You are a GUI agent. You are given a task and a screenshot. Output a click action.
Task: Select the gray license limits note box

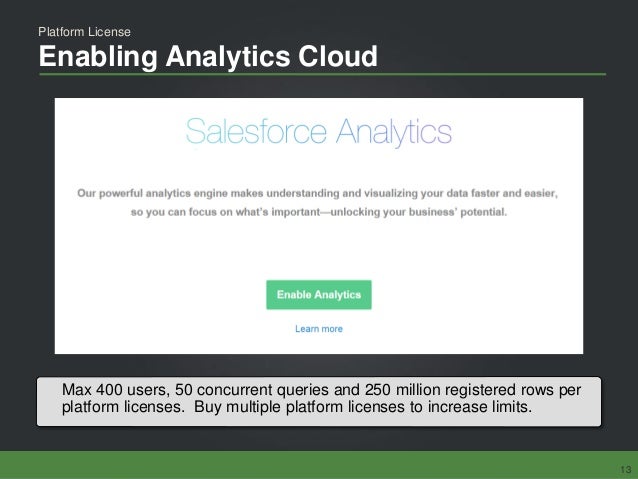pyautogui.click(x=319, y=402)
